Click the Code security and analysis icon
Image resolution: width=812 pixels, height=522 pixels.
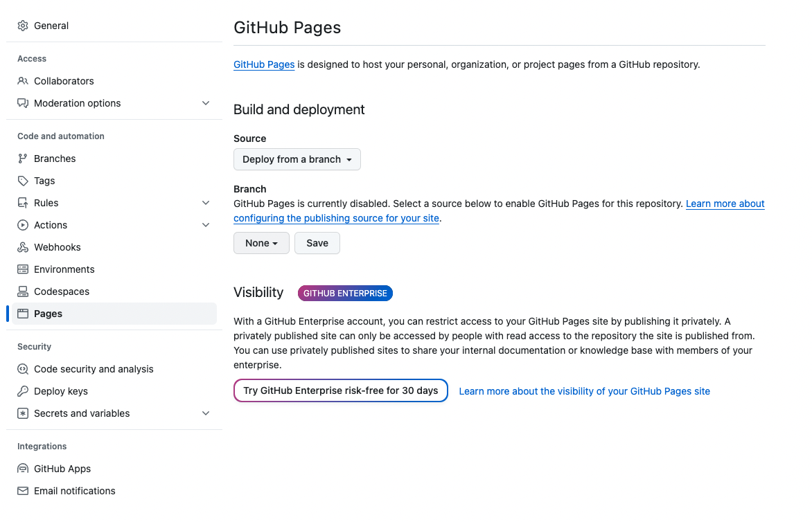[x=23, y=369]
